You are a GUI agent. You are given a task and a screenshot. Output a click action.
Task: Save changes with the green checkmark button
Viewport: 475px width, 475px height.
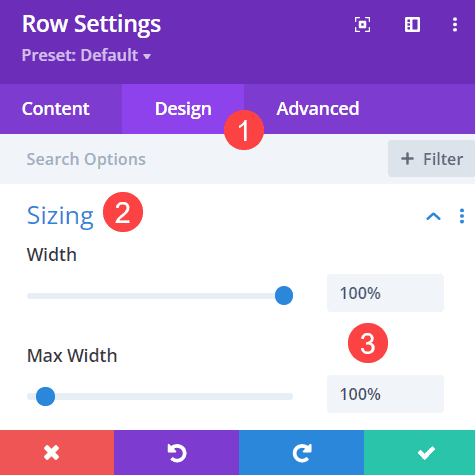pyautogui.click(x=419, y=453)
